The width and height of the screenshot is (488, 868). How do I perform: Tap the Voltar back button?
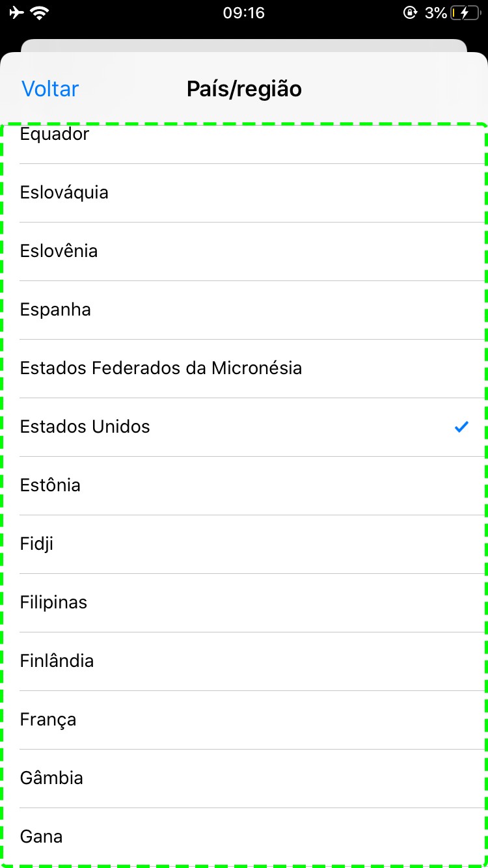[50, 88]
